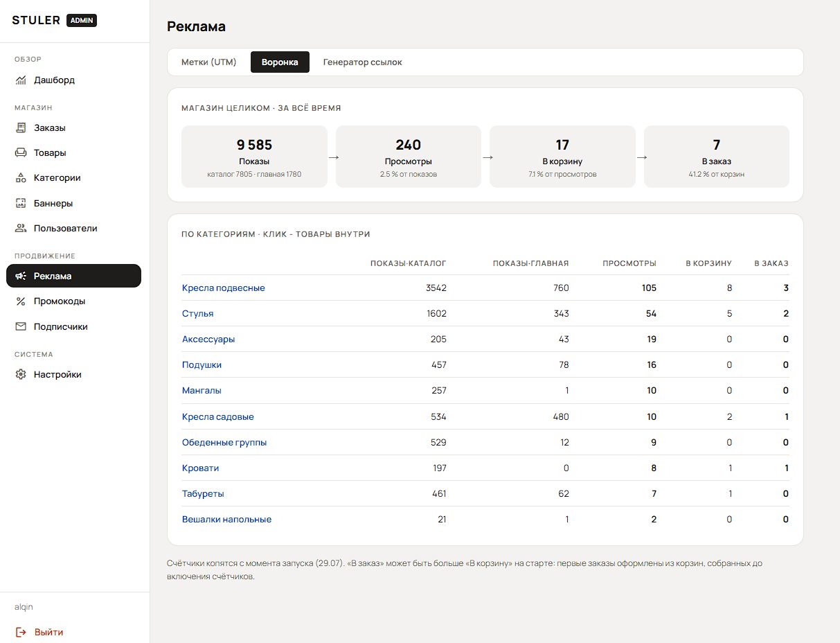The width and height of the screenshot is (840, 643).
Task: Click the Выйти logout arrow icon
Action: pos(21,633)
